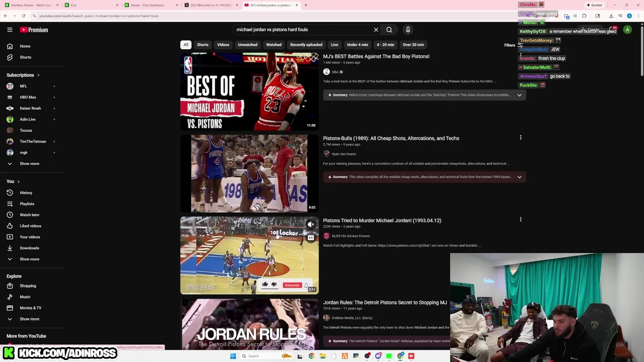Switch to the Kick browser tab

(x=91, y=5)
